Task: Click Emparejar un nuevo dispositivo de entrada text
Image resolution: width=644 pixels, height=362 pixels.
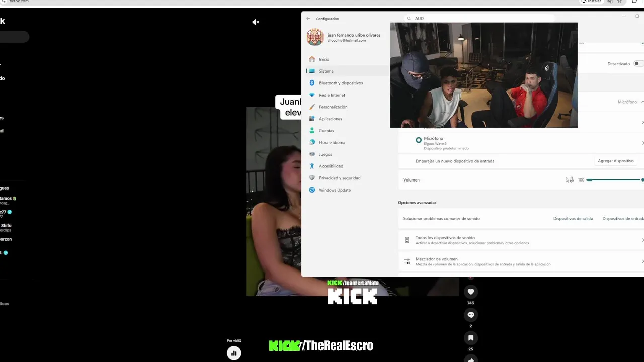Action: (x=455, y=161)
